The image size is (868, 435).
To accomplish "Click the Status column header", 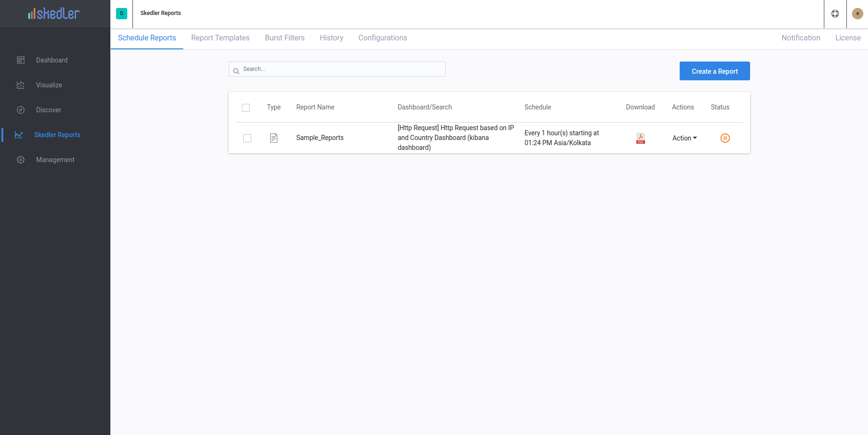I will (720, 107).
